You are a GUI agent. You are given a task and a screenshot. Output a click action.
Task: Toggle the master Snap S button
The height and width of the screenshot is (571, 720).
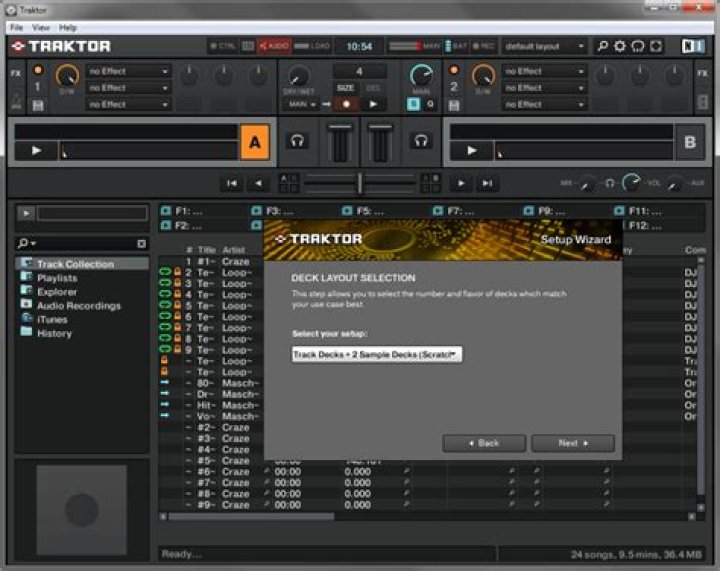(414, 104)
